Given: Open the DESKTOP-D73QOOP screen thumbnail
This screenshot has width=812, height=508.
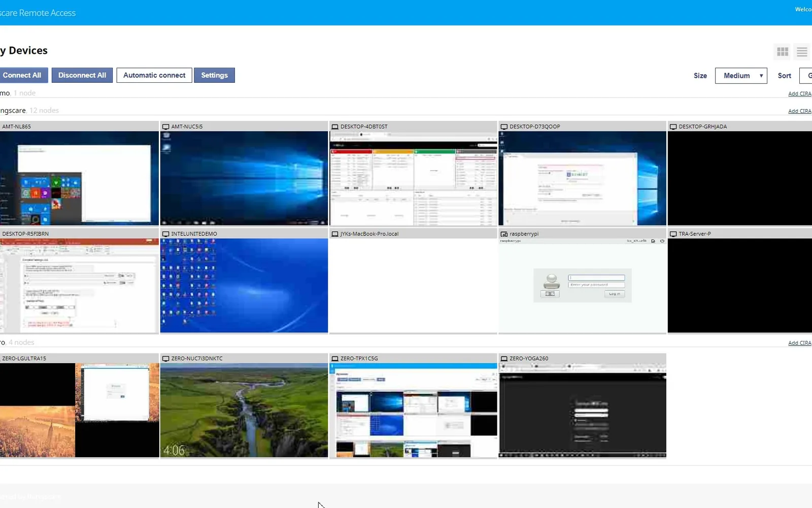Looking at the screenshot, I should (x=582, y=178).
